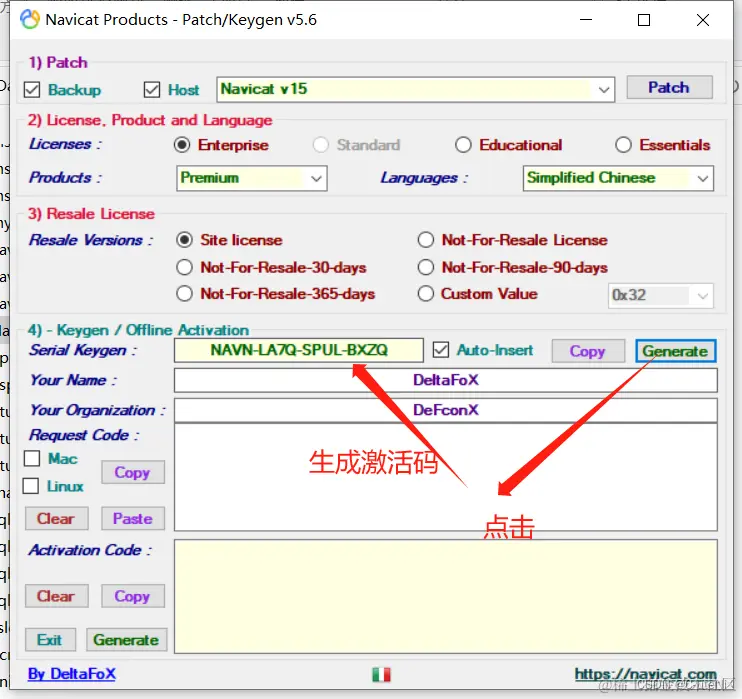742x699 pixels.
Task: Open the By DeltaFoX link
Action: pos(71,673)
